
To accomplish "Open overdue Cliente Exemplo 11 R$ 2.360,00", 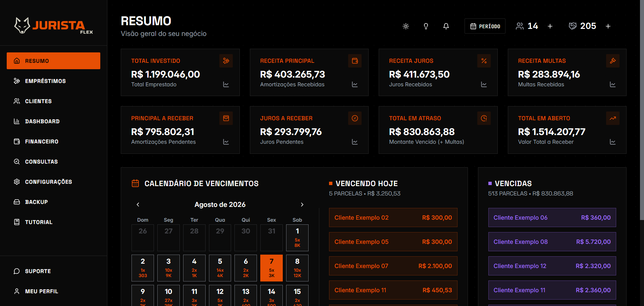I will (552, 290).
